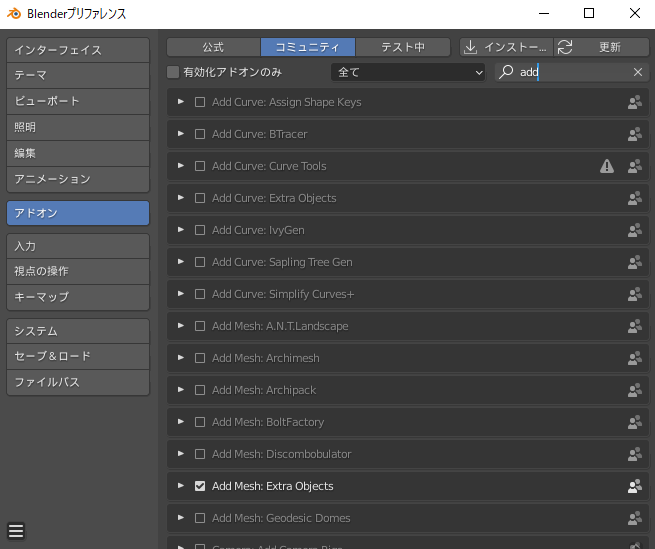Enable the Assign Shape Keys add-on checkbox

click(200, 102)
